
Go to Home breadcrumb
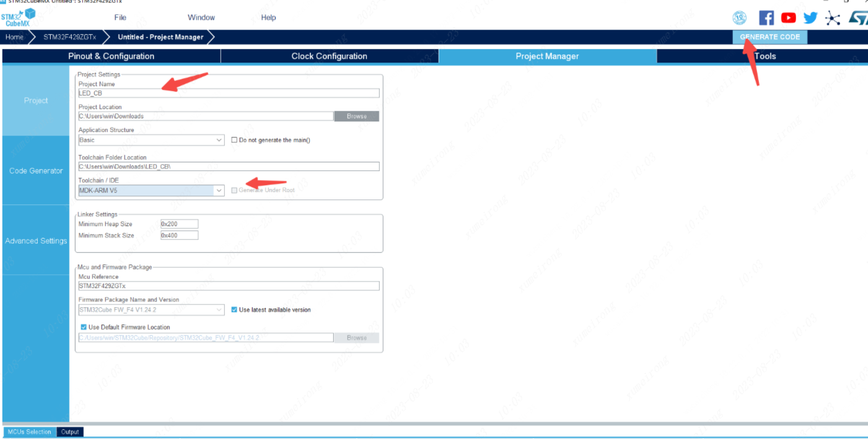click(x=15, y=37)
